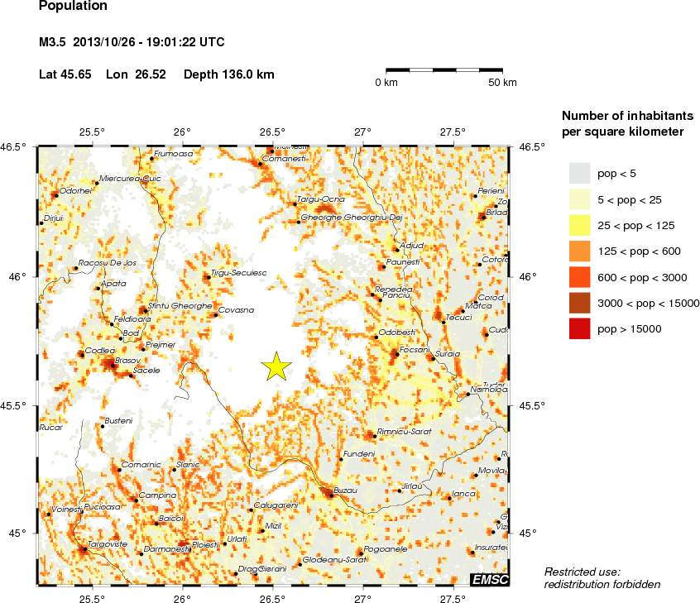Viewport: 700px width, 603px height.
Task: Select the Tirgu-Secuiesc city marker
Action: (209, 278)
